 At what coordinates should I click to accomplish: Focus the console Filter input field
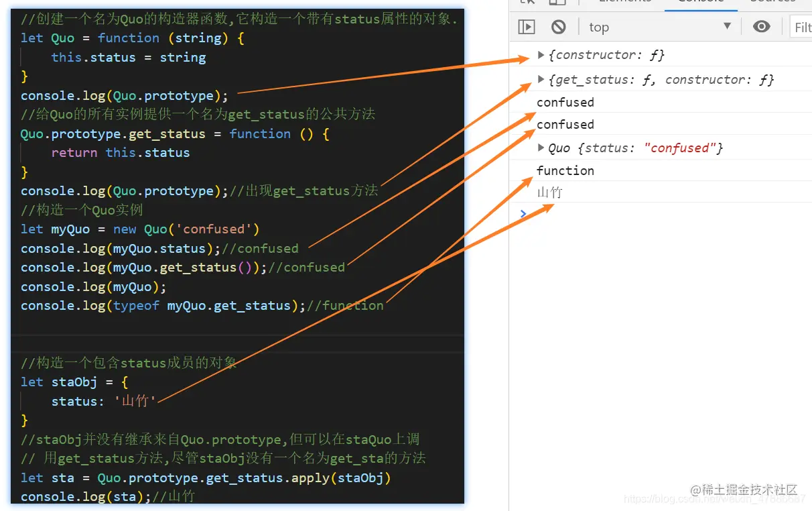801,27
